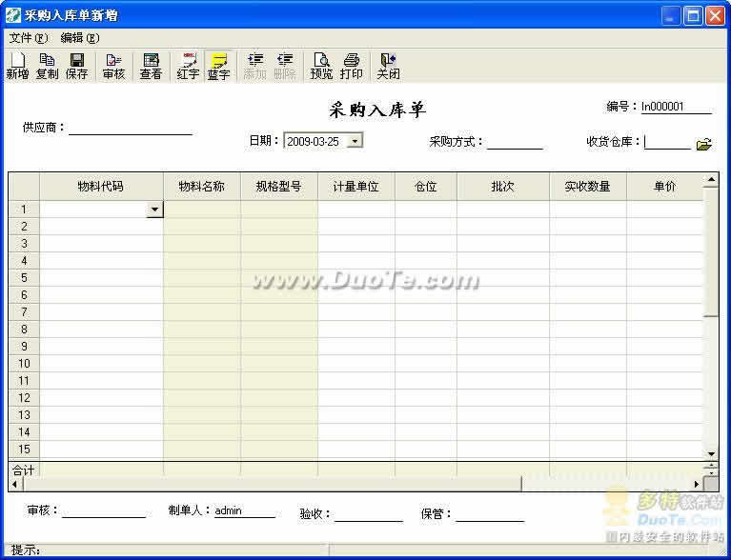
Task: Click the 关闭 (Close) toolbar icon
Action: (x=388, y=66)
